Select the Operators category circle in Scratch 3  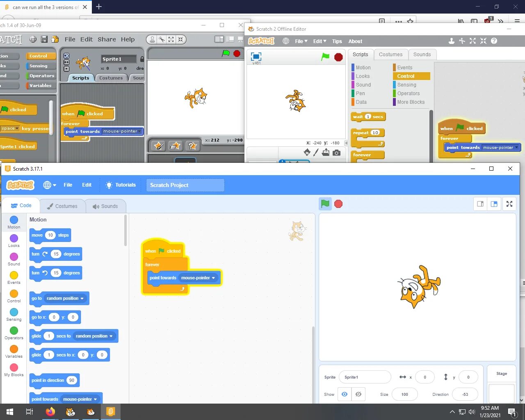point(14,331)
